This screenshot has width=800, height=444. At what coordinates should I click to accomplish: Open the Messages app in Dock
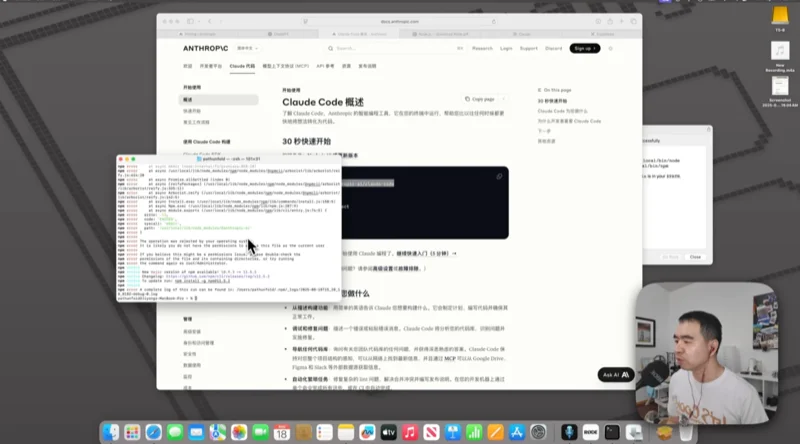(175, 433)
